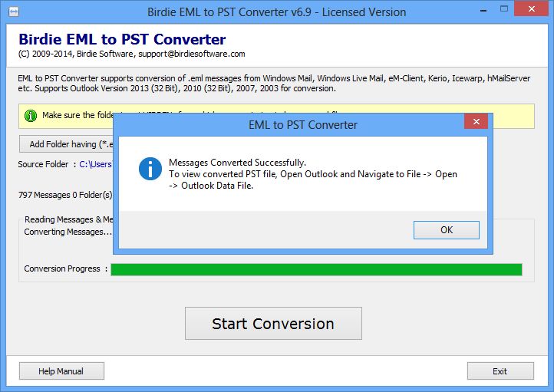
Task: Maximize the Birdie converter main window
Action: [504, 9]
